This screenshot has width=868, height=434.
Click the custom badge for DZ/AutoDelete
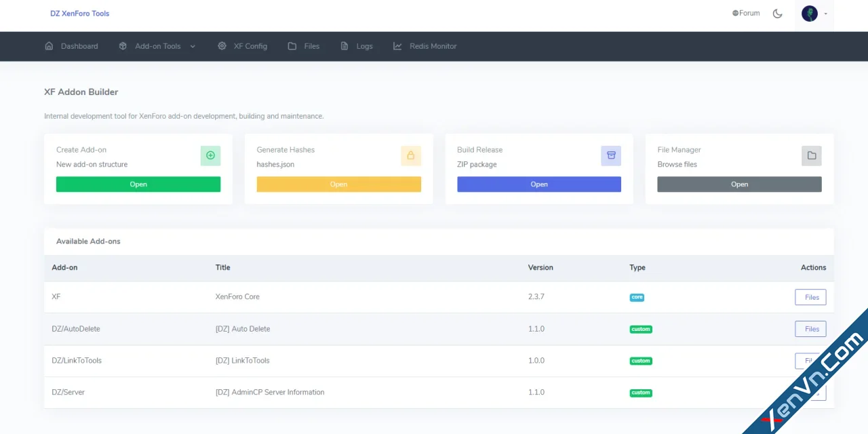tap(640, 329)
